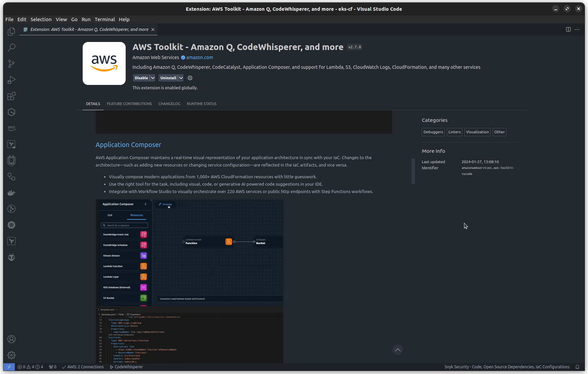Close the AWS Toolkit extension tab
588x374 pixels.
[x=153, y=30]
